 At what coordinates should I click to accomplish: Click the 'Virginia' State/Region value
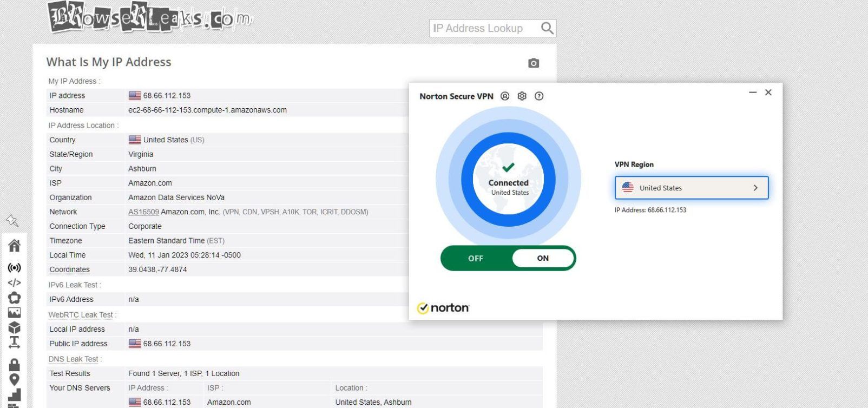point(141,154)
